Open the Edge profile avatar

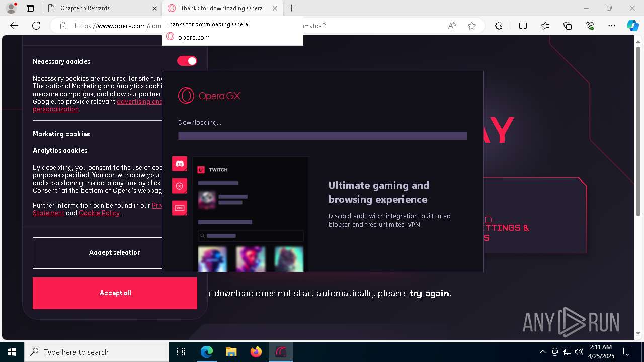11,8
